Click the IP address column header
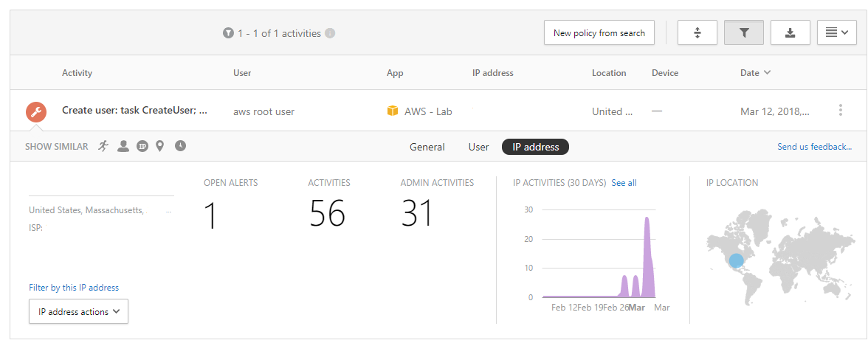Viewport: 868px width, 343px height. tap(493, 73)
